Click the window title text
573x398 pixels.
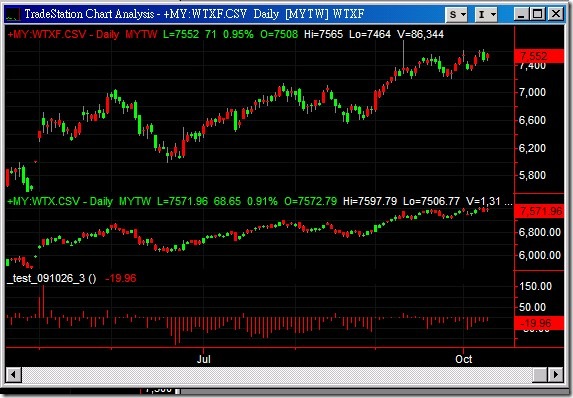pyautogui.click(x=194, y=14)
